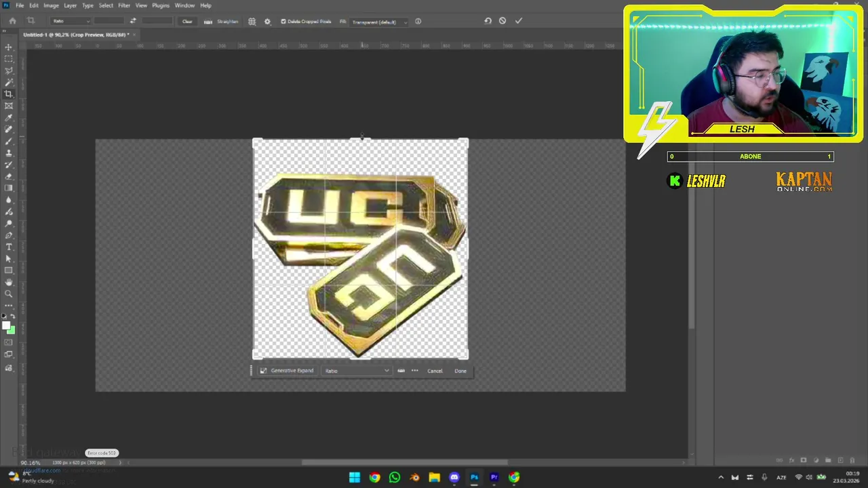The width and height of the screenshot is (868, 488).
Task: Click Done in contextual task bar
Action: coord(460,371)
